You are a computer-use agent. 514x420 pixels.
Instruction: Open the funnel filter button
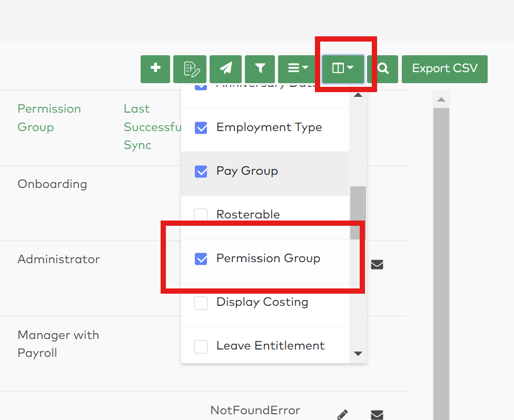pyautogui.click(x=260, y=69)
